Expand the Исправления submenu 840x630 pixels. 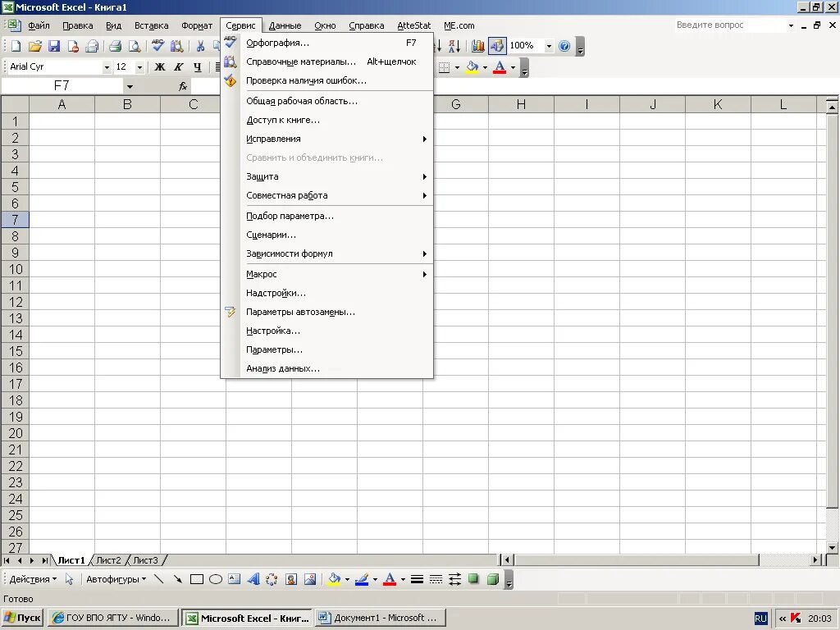click(x=336, y=139)
